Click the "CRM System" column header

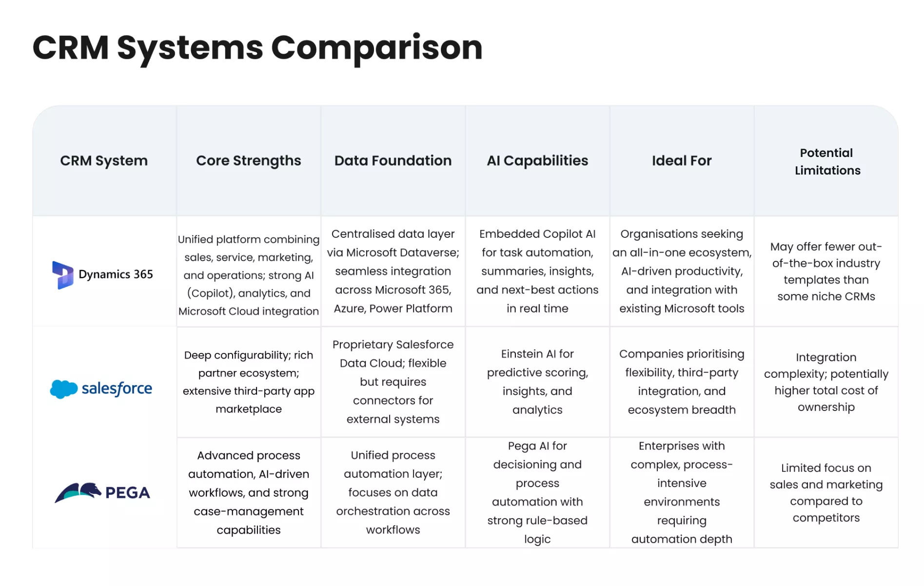[104, 160]
